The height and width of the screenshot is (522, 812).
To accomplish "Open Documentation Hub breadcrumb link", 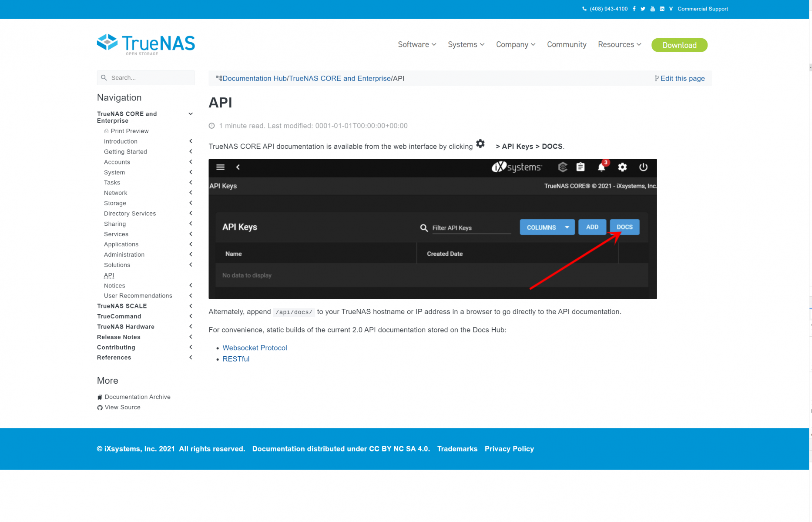I will click(x=255, y=78).
